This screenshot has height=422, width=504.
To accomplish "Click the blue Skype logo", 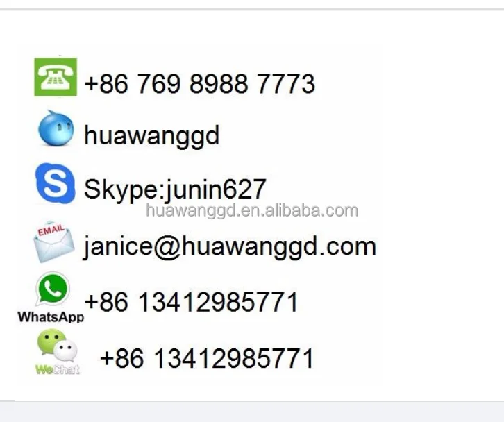I will click(56, 183).
